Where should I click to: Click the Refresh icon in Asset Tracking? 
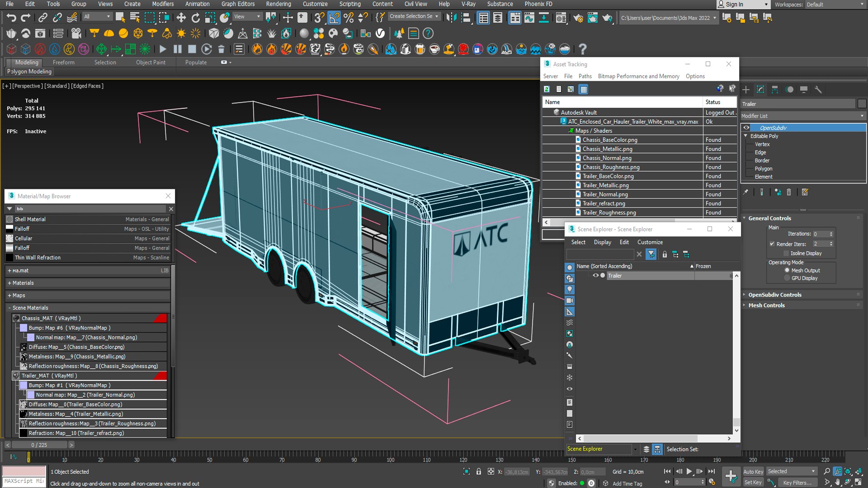(x=547, y=89)
